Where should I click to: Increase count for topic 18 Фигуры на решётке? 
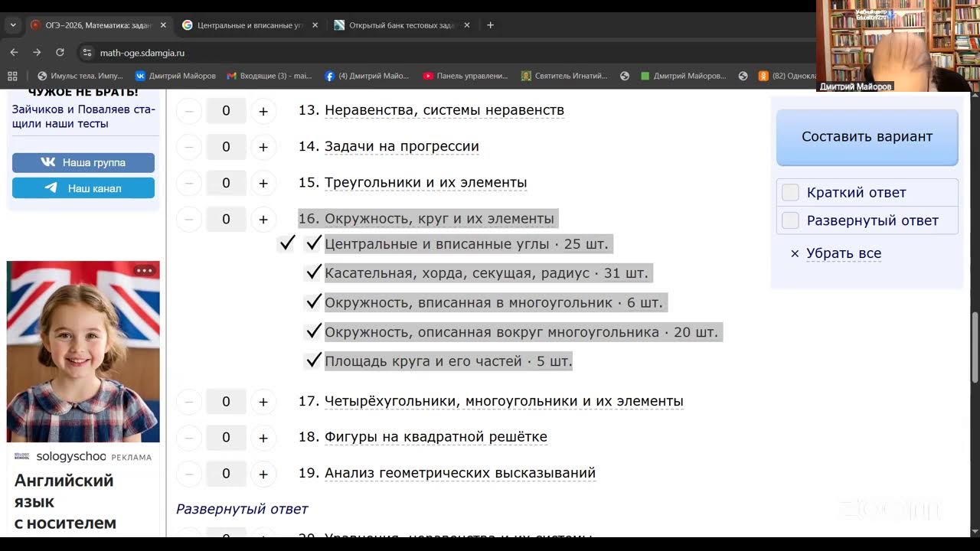(x=263, y=438)
